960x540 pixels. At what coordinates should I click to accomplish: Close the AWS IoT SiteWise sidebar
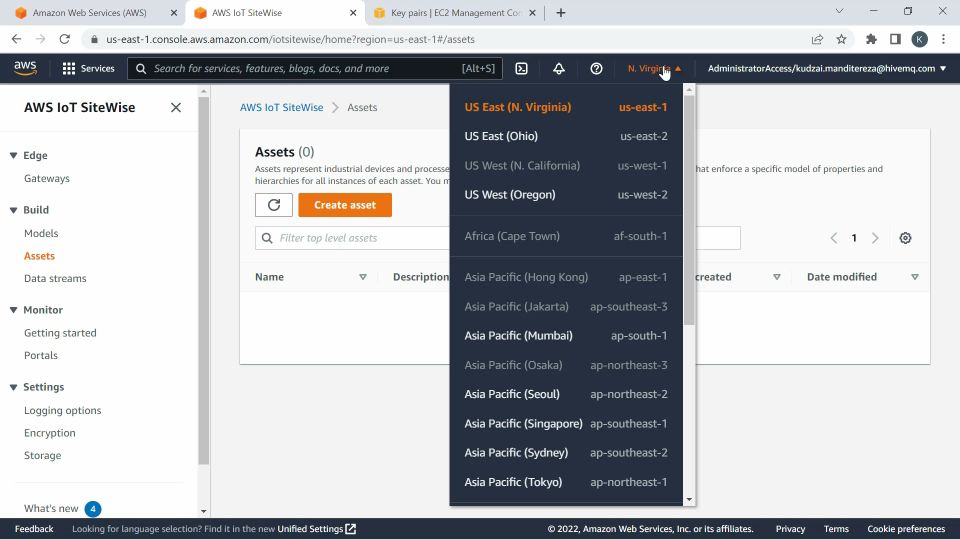tap(176, 108)
